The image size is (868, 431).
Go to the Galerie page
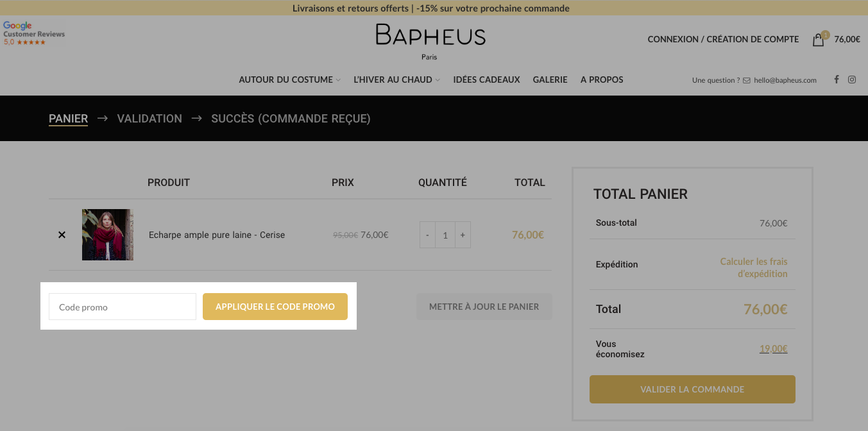coord(550,80)
